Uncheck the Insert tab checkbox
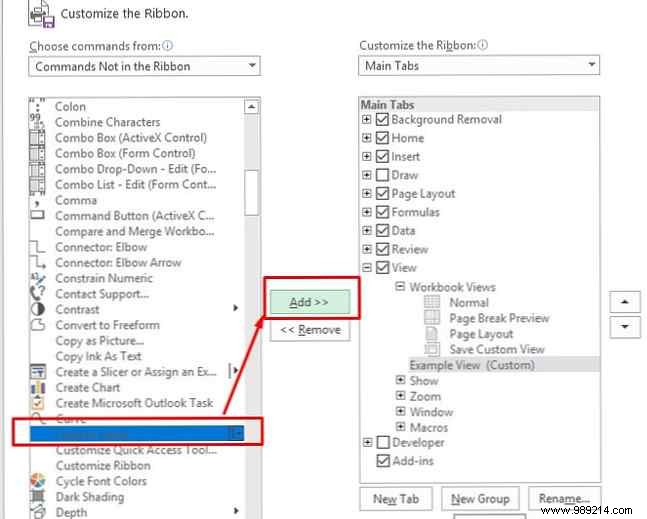Image resolution: width=647 pixels, height=519 pixels. [382, 156]
